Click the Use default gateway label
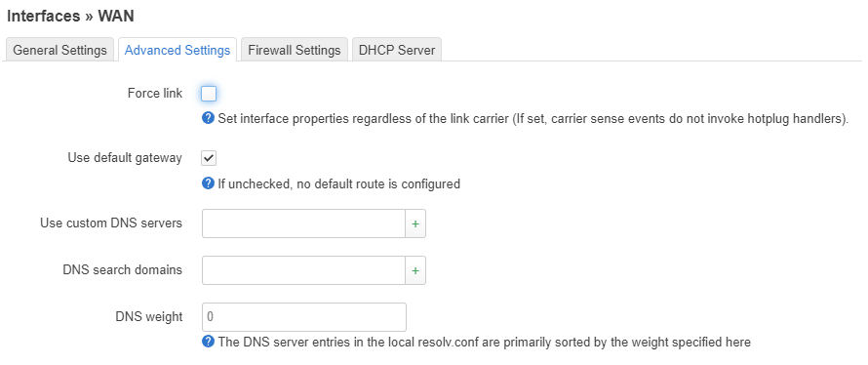This screenshot has width=868, height=365. [125, 158]
